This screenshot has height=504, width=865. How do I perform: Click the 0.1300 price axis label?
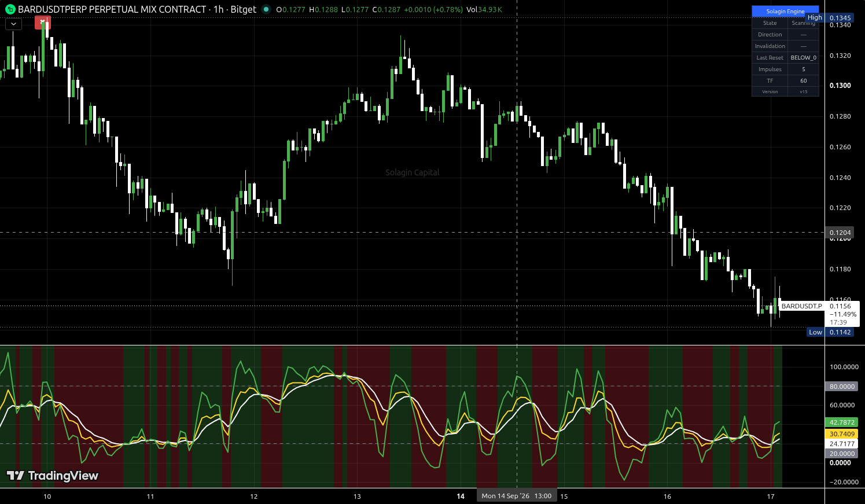(x=840, y=86)
